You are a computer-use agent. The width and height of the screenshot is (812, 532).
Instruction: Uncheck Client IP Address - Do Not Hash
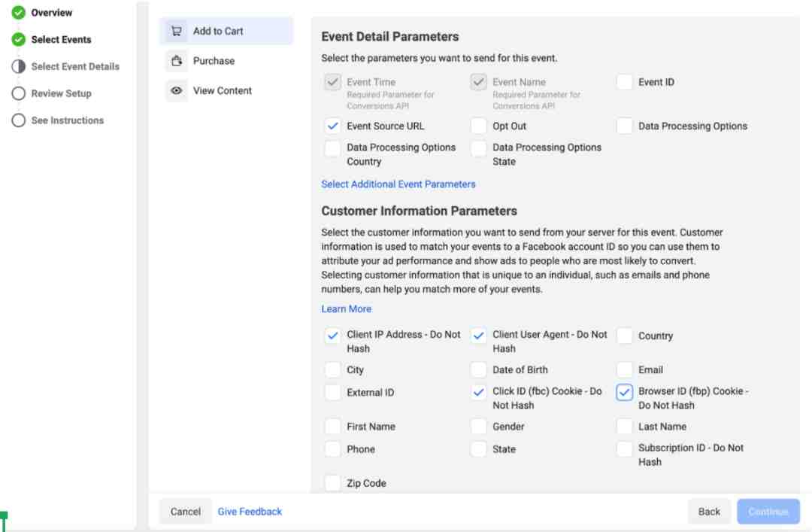coord(332,336)
